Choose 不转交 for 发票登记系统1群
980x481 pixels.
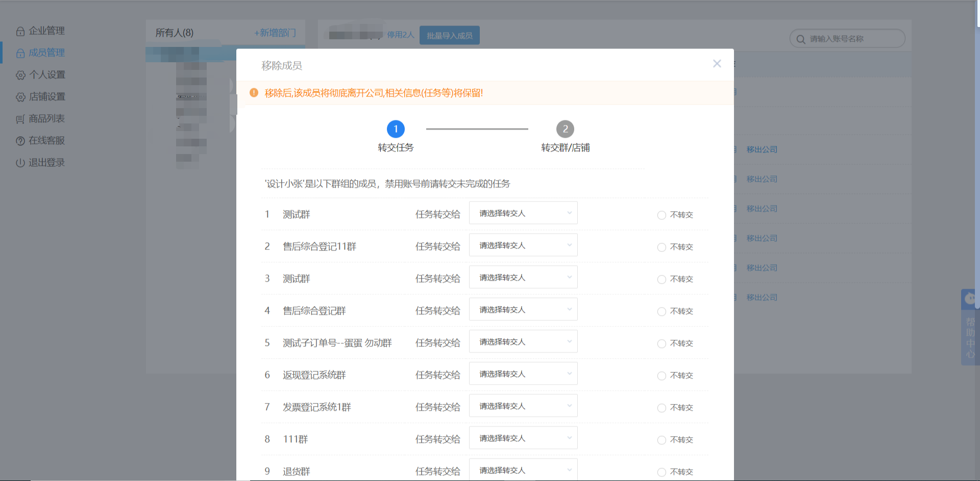661,408
